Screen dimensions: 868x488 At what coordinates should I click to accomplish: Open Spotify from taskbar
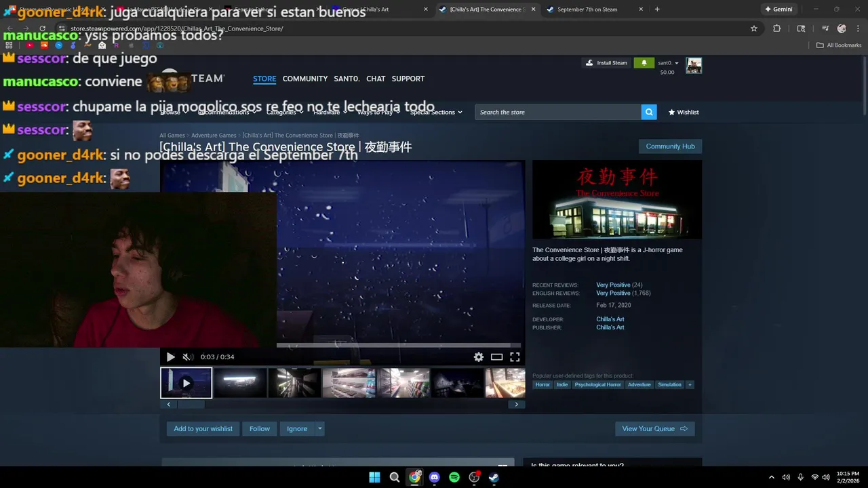click(454, 477)
